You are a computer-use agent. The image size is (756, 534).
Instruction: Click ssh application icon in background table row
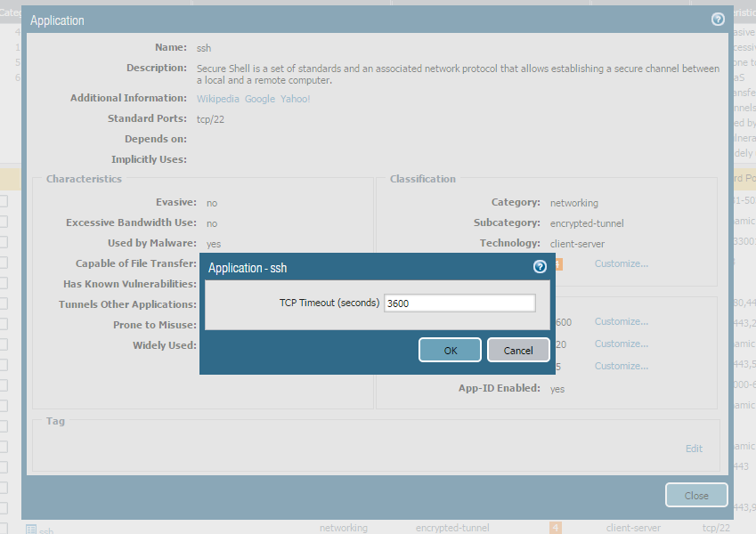click(31, 530)
